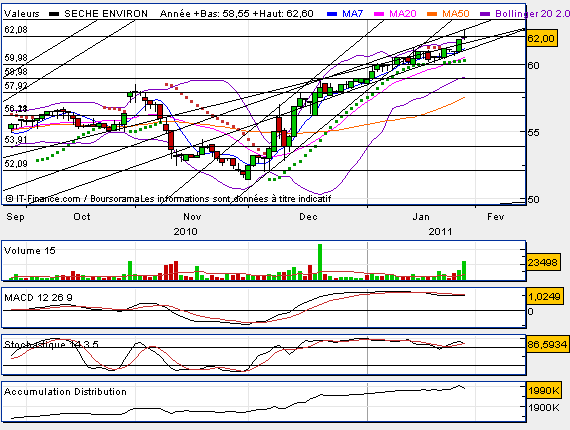Click the Volume 15 panel label
Screen dimensions: 570x430
pos(30,251)
